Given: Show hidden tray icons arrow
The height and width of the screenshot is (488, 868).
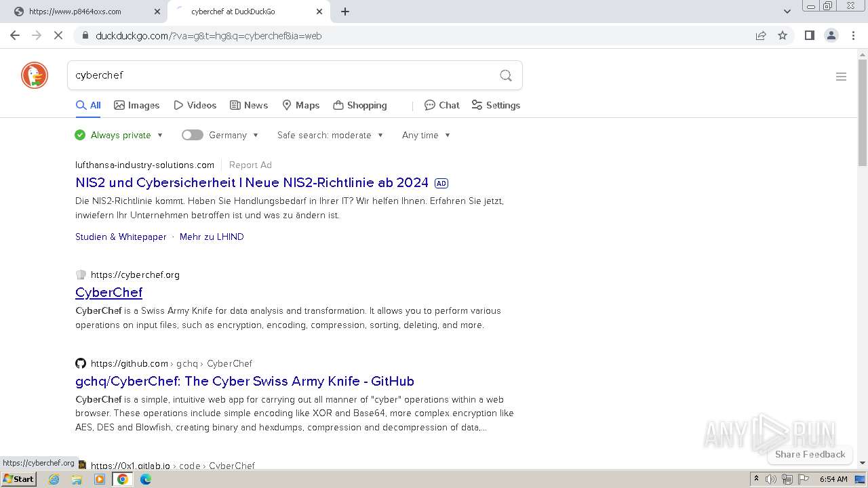Looking at the screenshot, I should (756, 479).
